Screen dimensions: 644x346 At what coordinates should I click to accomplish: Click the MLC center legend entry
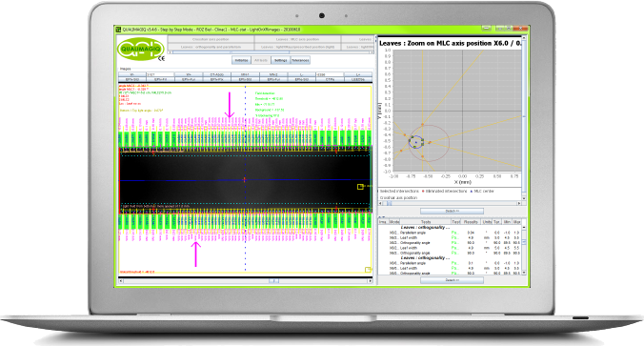click(482, 191)
